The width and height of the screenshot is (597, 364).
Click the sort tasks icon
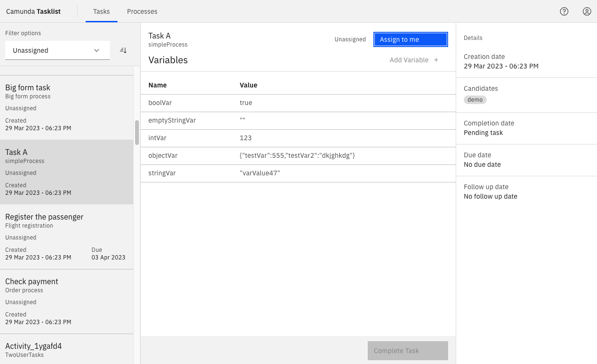tap(123, 50)
